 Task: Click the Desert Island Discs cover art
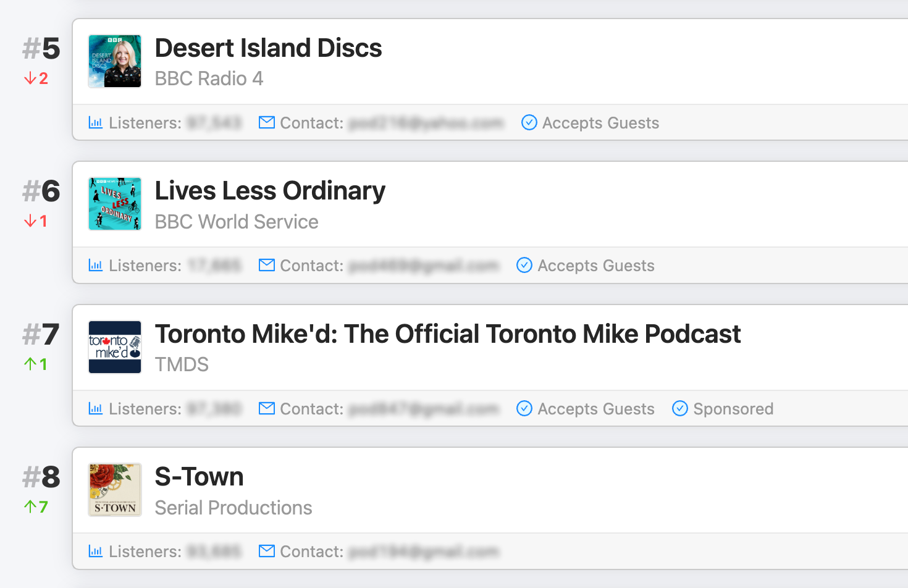coord(115,61)
